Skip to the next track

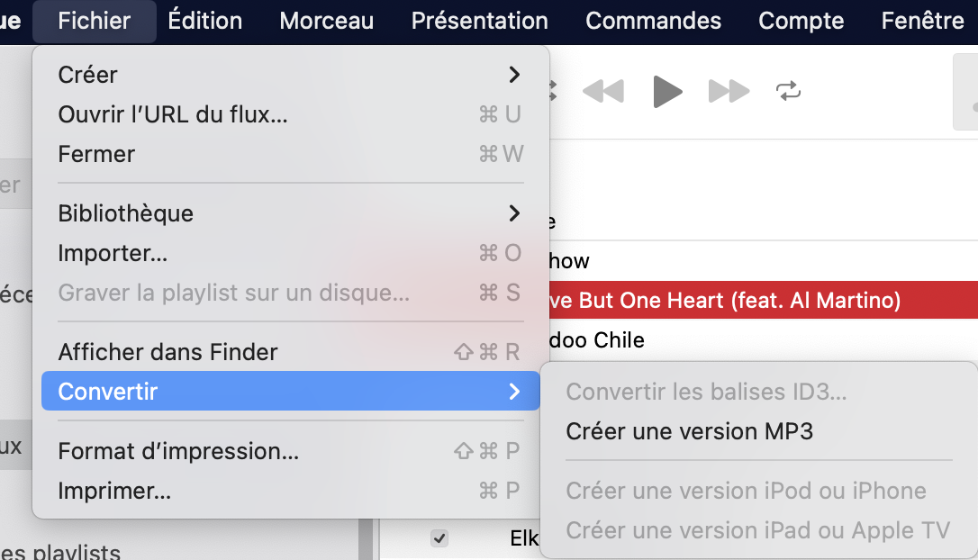coord(729,91)
